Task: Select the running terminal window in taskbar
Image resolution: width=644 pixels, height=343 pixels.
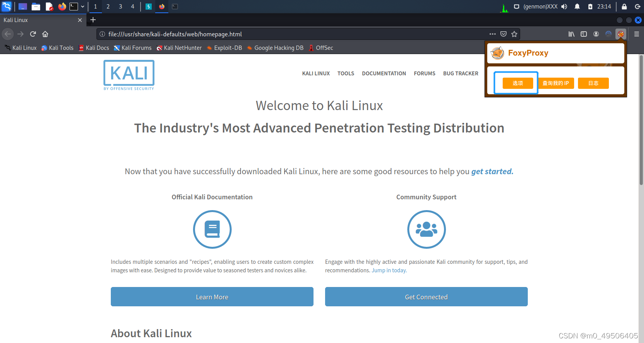Action: click(175, 6)
